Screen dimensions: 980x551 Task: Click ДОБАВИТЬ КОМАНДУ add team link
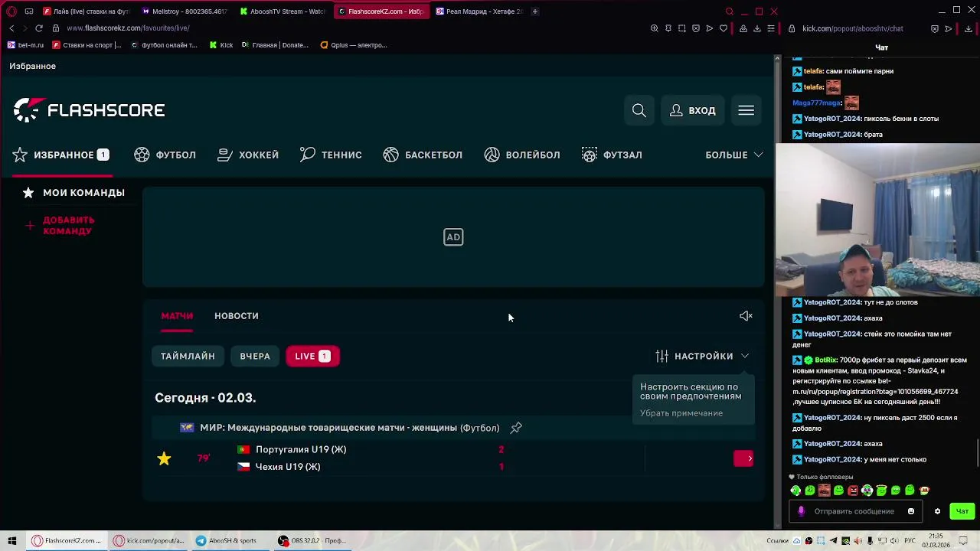[x=68, y=226]
